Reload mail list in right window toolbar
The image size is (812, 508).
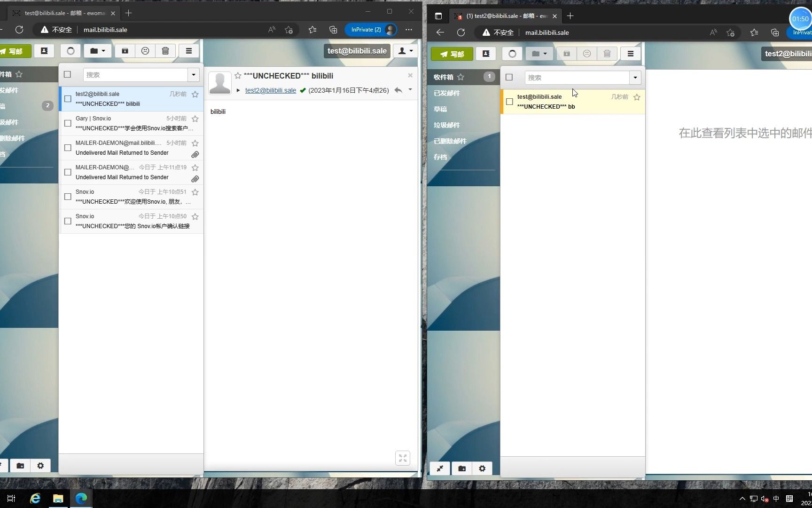(512, 54)
